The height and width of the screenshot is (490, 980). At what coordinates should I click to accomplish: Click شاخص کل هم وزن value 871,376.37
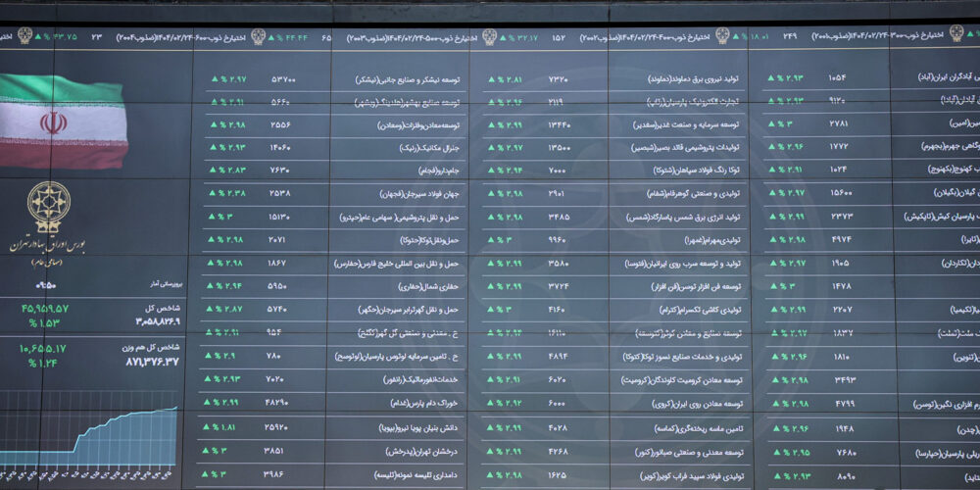[153, 362]
